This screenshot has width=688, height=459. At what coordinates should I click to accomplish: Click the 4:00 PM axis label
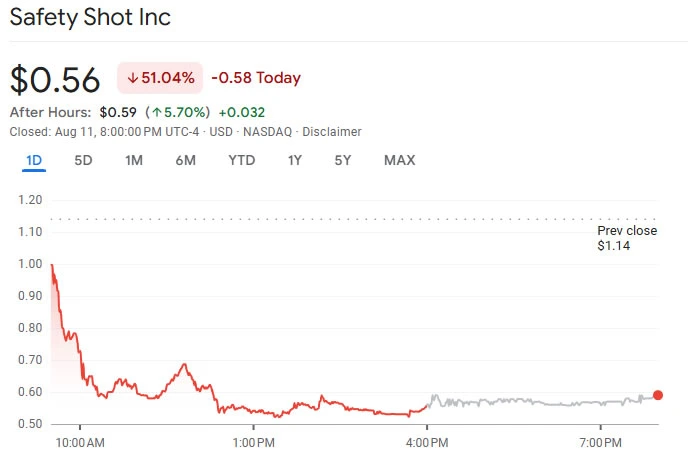pyautogui.click(x=427, y=441)
